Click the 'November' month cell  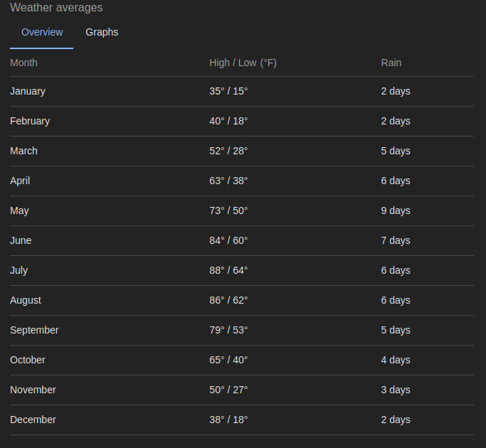coord(33,390)
